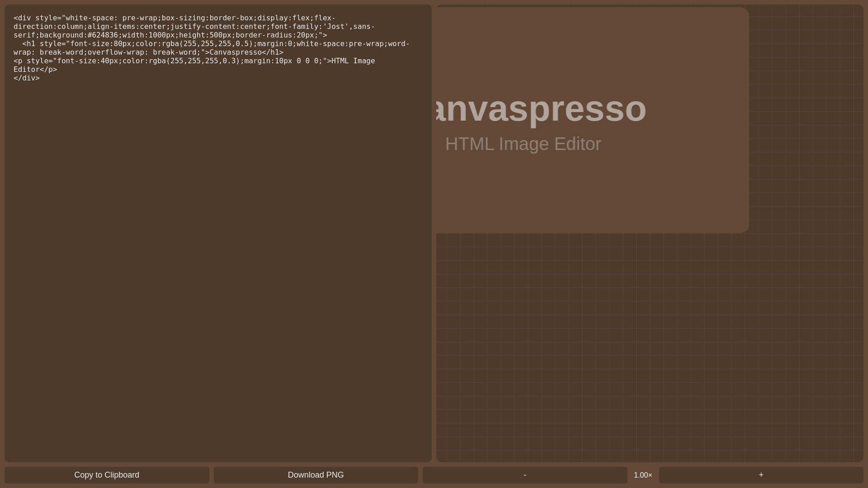Click the opening <div style code line

coord(194,27)
